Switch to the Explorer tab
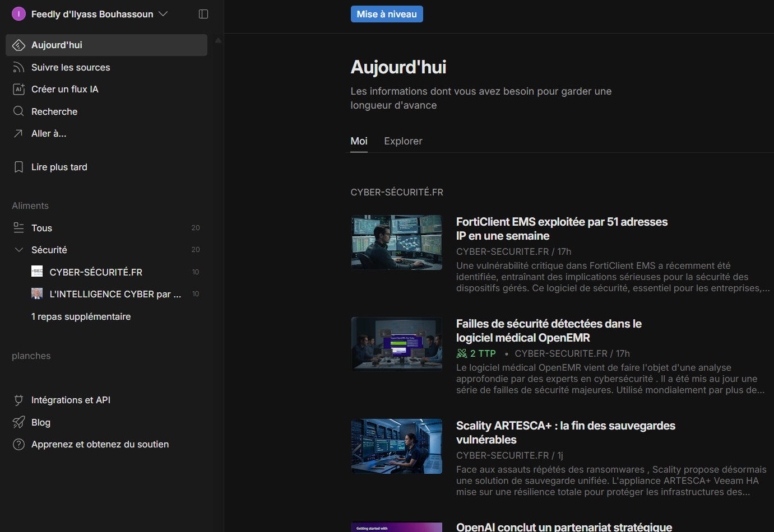The width and height of the screenshot is (774, 532). (403, 141)
